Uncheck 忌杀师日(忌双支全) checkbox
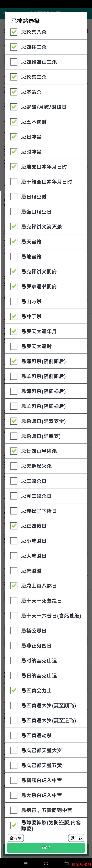 (x=14, y=421)
